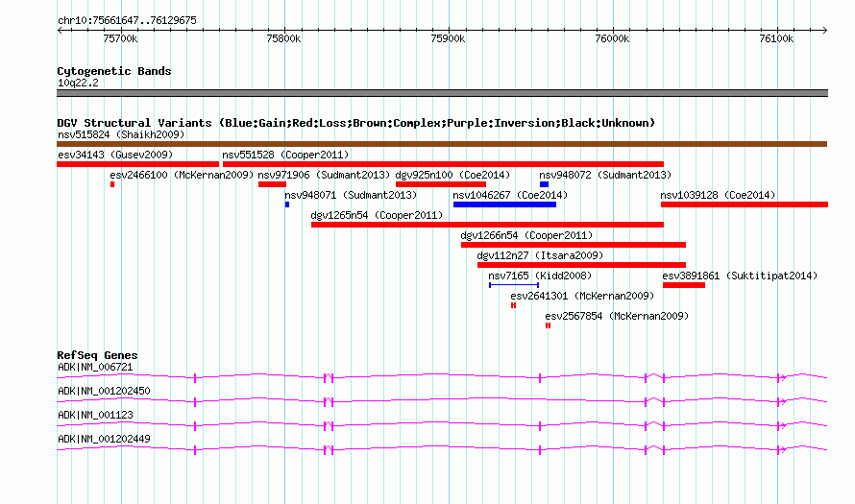
Task: Click the blue nsv7165 interval line
Action: click(x=514, y=285)
